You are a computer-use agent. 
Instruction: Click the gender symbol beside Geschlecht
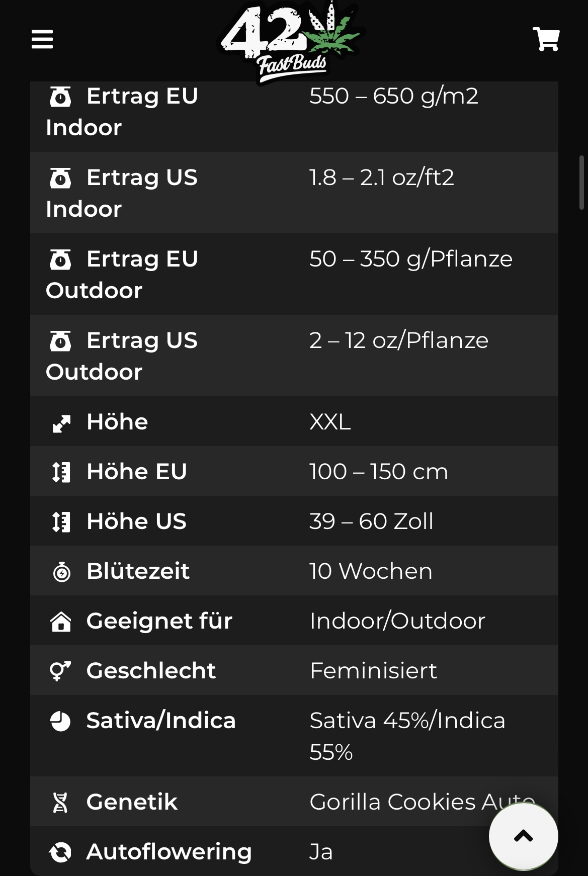click(60, 671)
